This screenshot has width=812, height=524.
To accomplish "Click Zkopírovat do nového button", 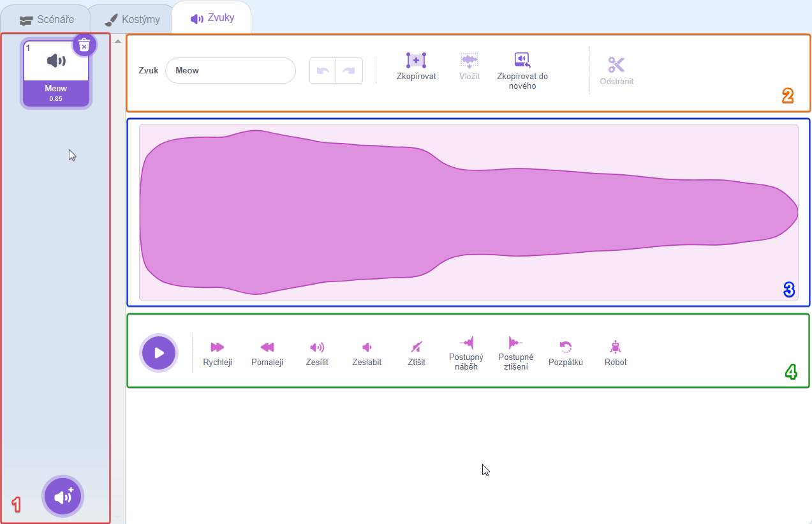I will [522, 61].
